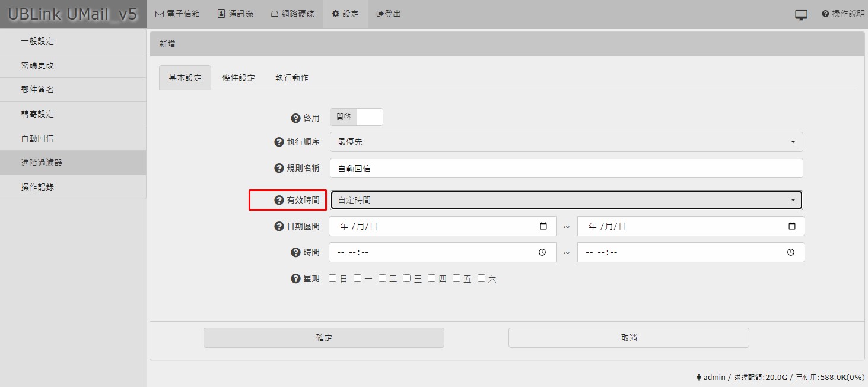
Task: Switch to the 執行動作 tab
Action: pyautogui.click(x=291, y=78)
